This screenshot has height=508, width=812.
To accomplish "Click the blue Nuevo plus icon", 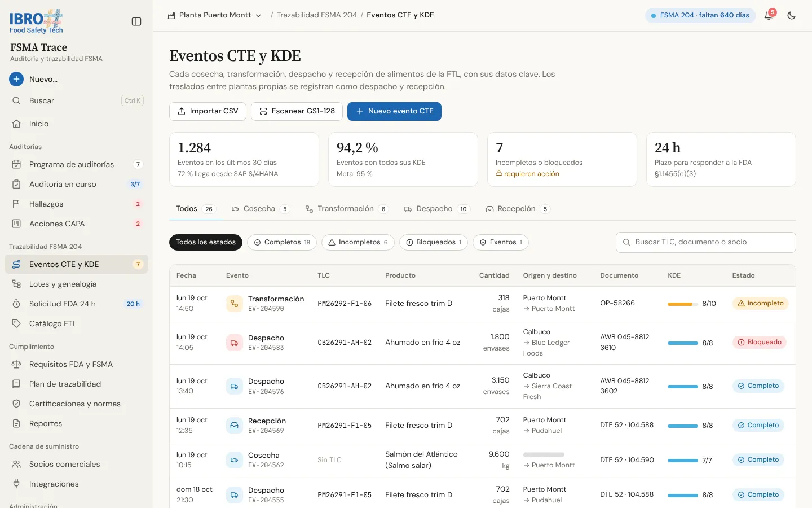I will click(16, 79).
